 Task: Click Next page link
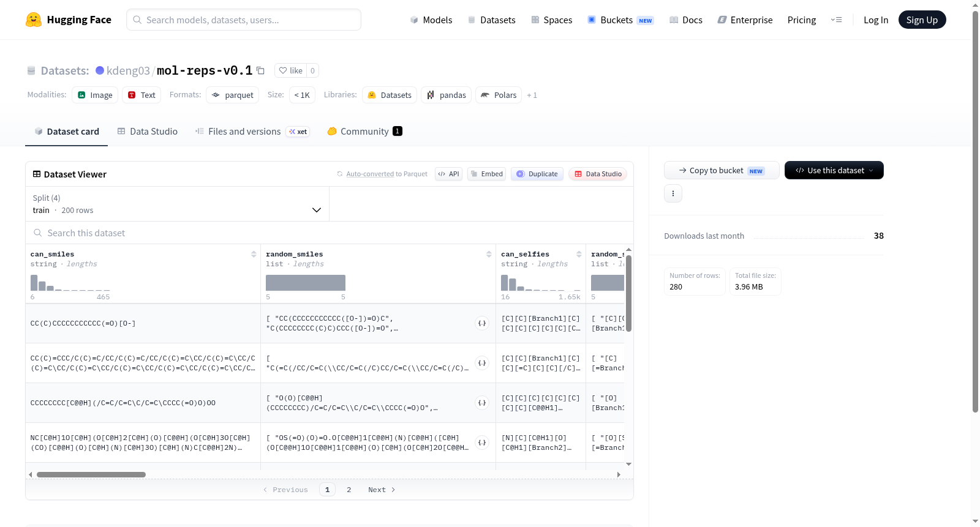(x=382, y=490)
